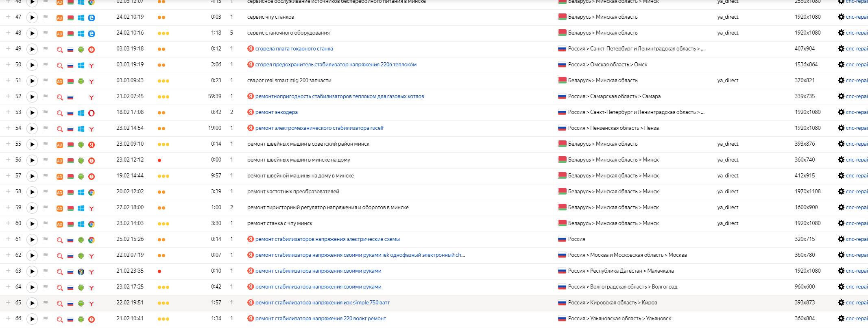Click the Windows OS icon in row 54

(x=81, y=129)
